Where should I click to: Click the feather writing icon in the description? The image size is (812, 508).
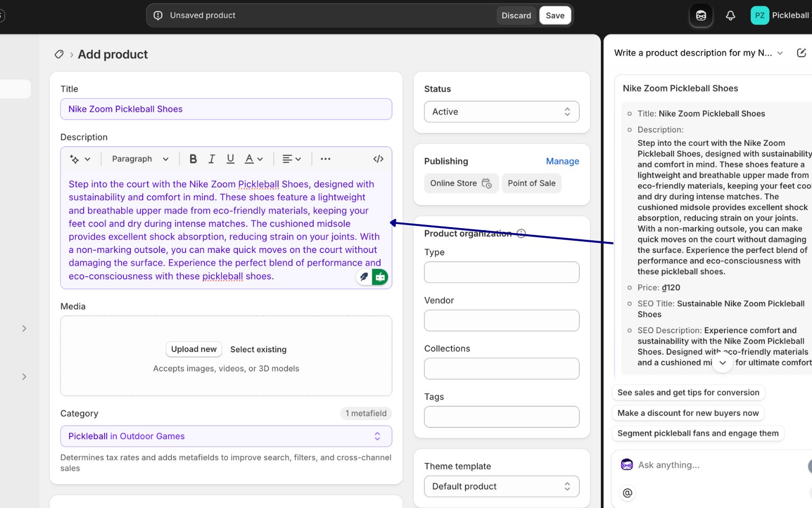point(364,277)
